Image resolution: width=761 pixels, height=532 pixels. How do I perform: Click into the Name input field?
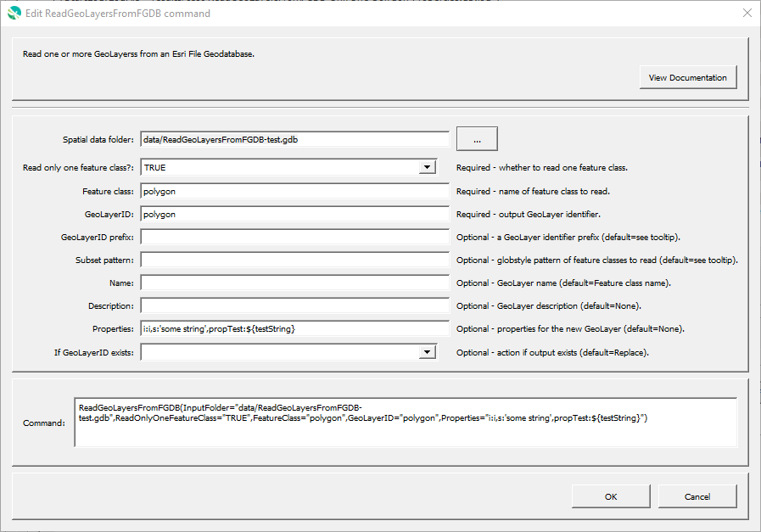tap(295, 283)
